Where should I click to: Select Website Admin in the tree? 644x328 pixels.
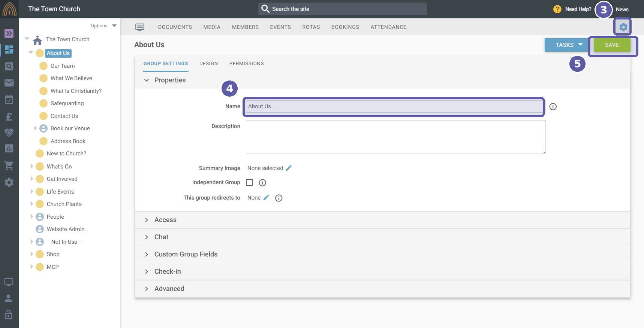click(66, 229)
